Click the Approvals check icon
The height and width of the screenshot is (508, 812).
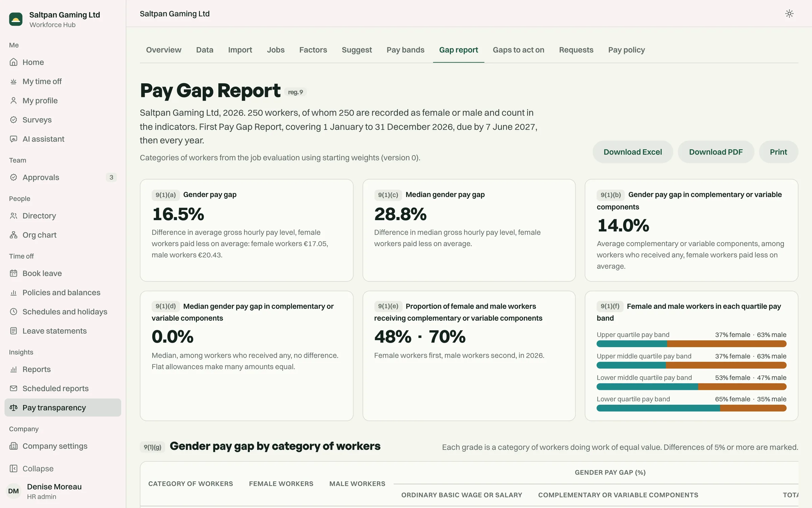(14, 177)
